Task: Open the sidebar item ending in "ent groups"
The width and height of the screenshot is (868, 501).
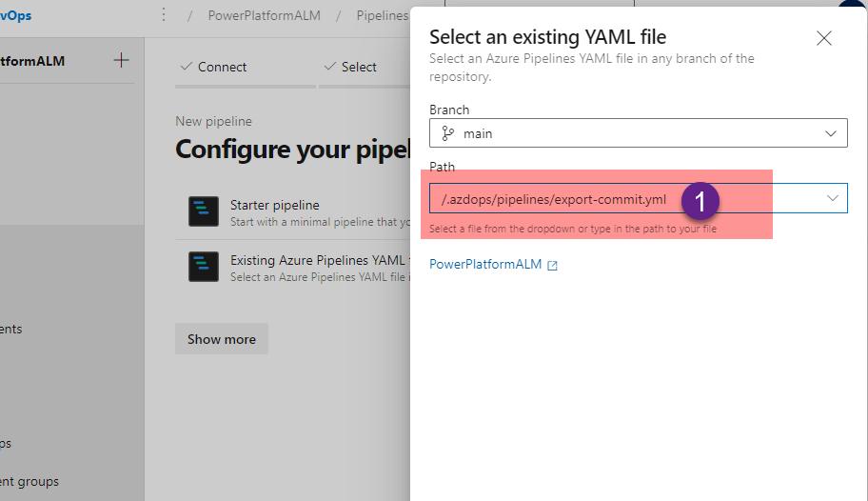Action: click(30, 481)
